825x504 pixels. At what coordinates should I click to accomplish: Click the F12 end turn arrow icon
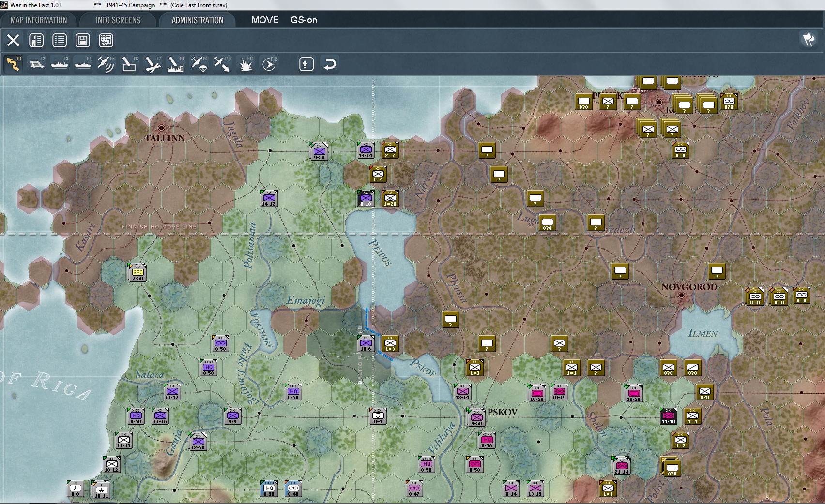[x=269, y=64]
